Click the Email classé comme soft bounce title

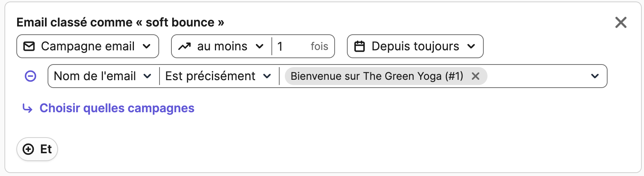point(120,22)
